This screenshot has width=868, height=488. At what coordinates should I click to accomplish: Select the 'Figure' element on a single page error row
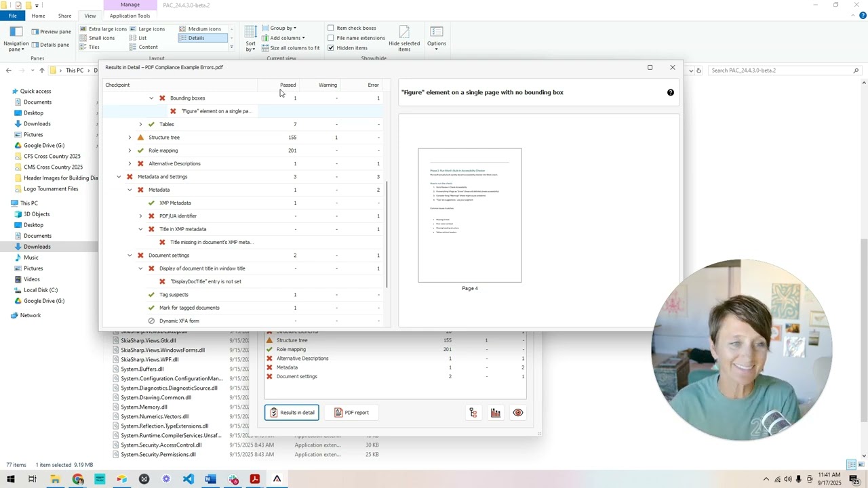[x=243, y=111]
